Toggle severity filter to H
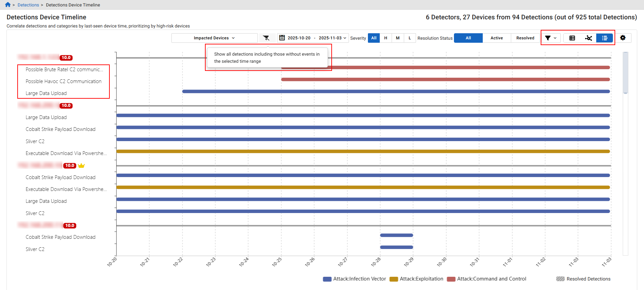 (x=386, y=38)
